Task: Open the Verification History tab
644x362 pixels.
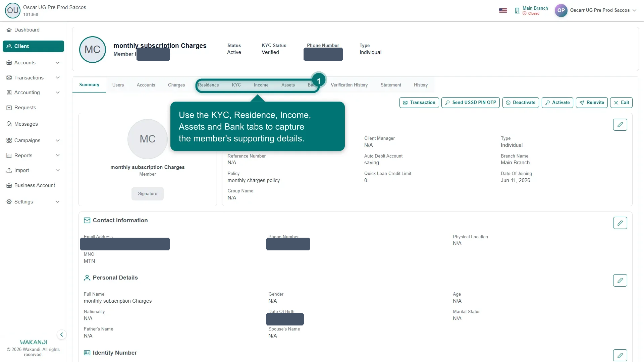Action: (x=349, y=85)
